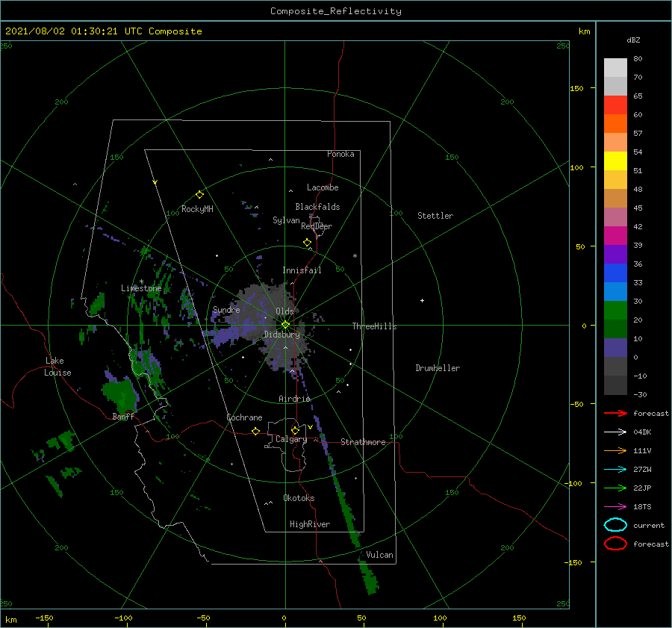Click the asterisk marker east of Innisfail

[355, 256]
